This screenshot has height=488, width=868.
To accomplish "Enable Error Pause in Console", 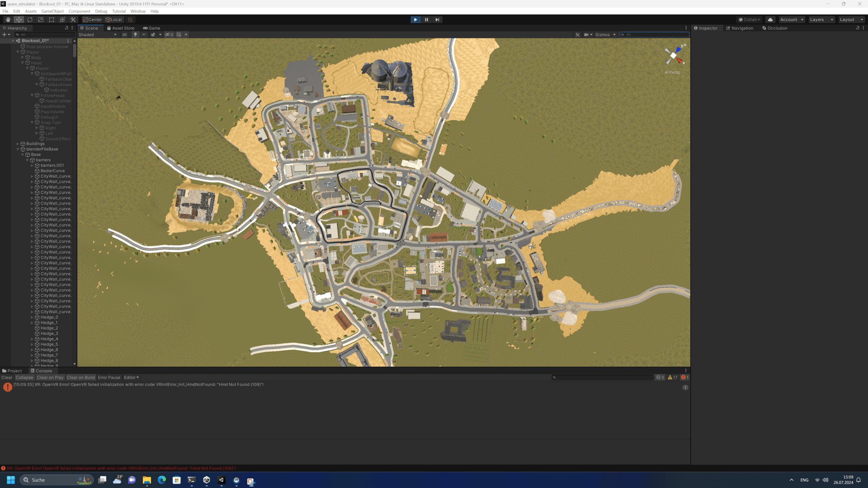I will click(109, 377).
